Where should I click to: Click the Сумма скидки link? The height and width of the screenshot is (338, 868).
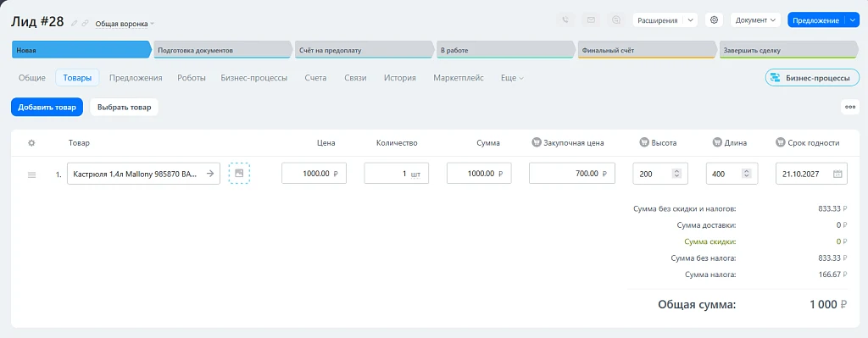point(710,241)
